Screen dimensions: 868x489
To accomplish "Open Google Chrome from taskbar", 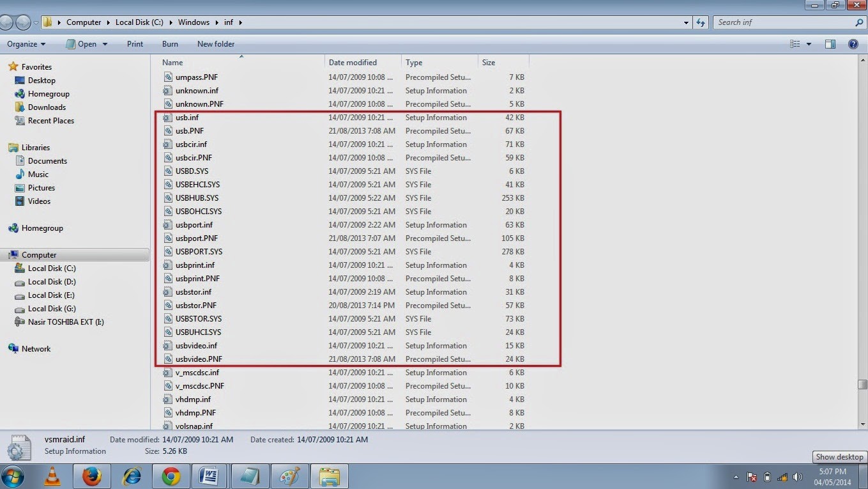I will coord(171,477).
